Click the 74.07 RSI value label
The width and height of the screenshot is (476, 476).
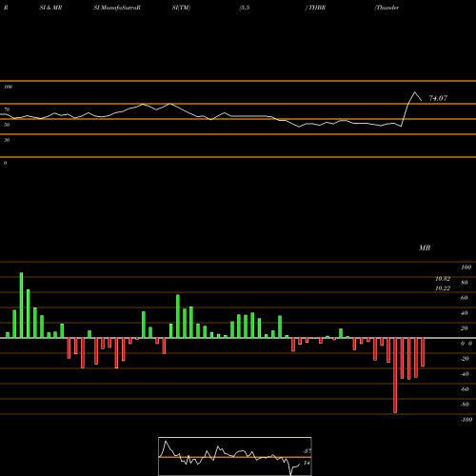click(x=438, y=98)
